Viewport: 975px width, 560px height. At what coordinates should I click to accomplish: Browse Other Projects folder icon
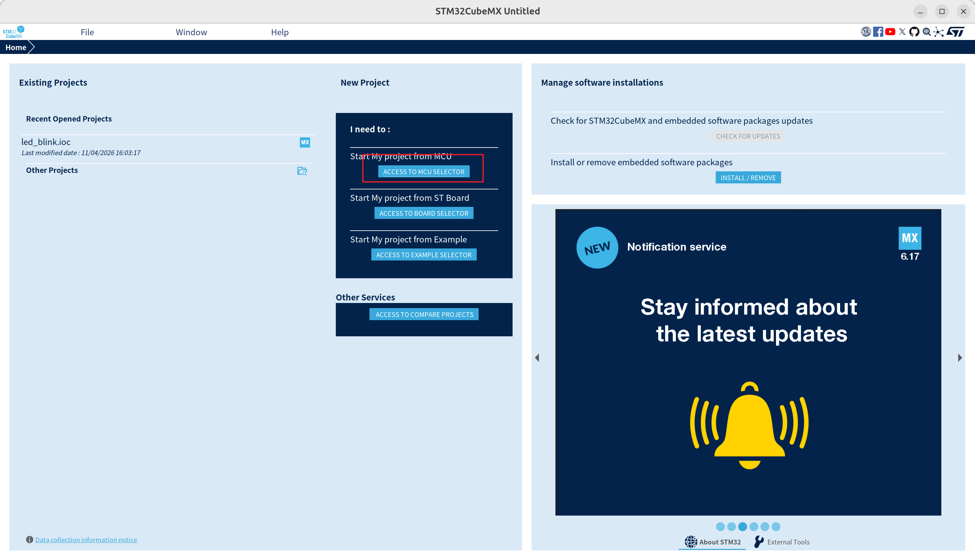302,171
